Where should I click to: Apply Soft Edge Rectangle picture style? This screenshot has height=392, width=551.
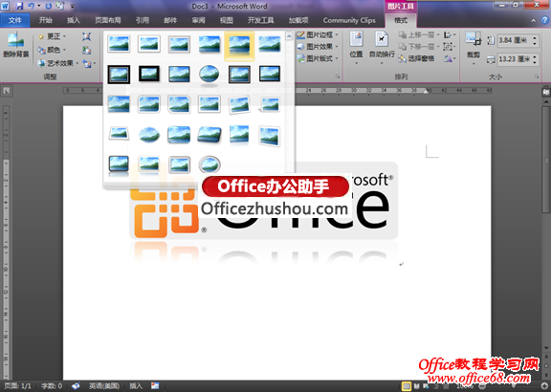[x=270, y=44]
